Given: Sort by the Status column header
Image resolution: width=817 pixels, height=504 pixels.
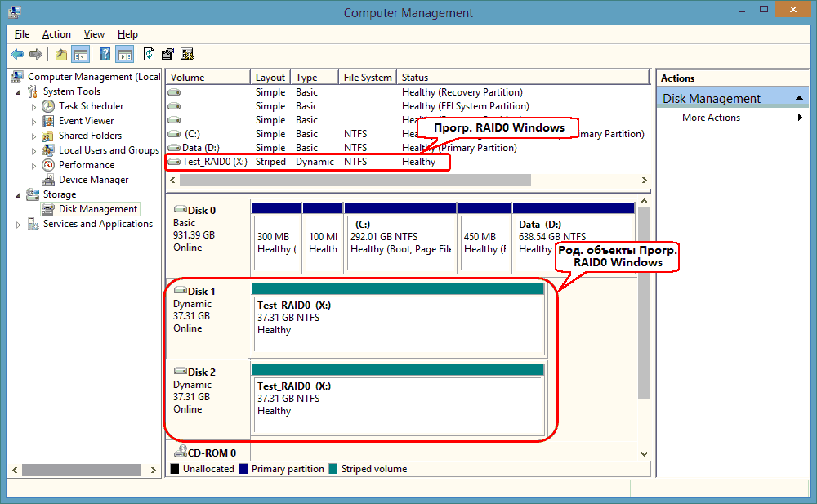Looking at the screenshot, I should click(x=523, y=77).
